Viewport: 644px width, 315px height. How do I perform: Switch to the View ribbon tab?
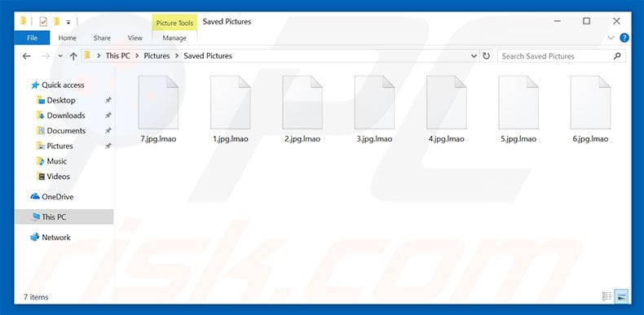[135, 37]
